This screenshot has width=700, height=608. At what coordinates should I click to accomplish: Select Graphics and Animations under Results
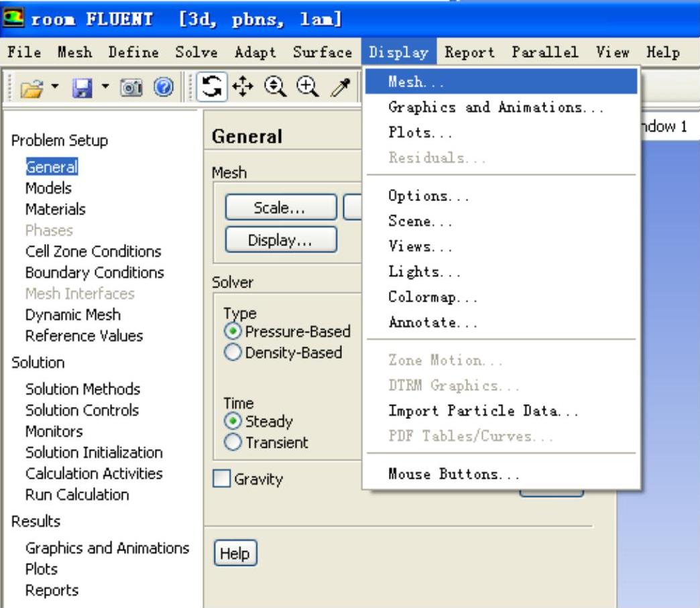pyautogui.click(x=107, y=548)
